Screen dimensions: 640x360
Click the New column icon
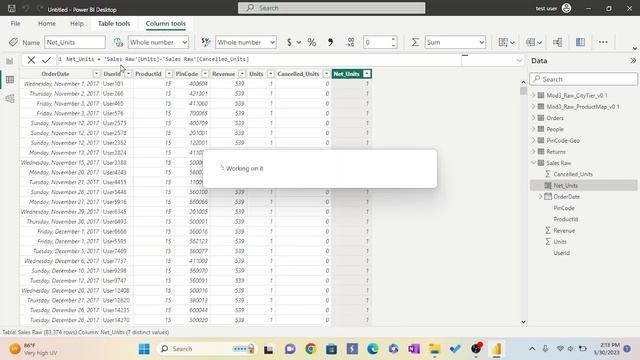click(580, 42)
